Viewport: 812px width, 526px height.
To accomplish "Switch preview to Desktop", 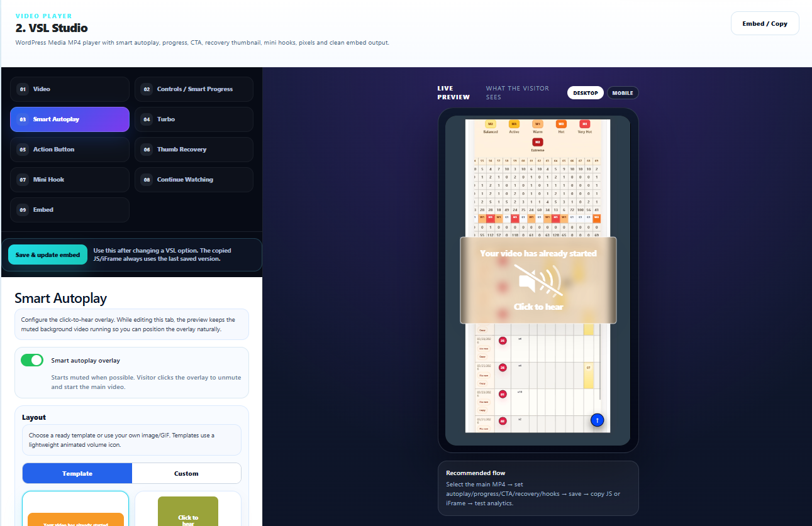I will click(586, 93).
